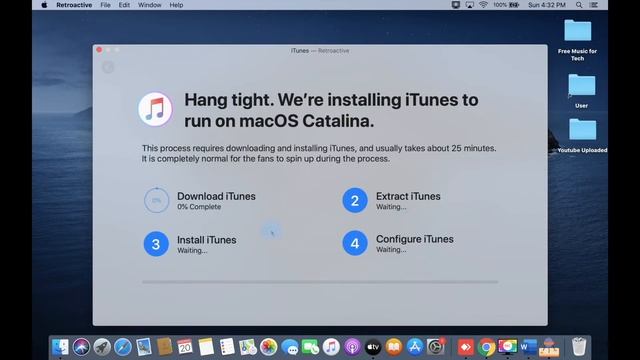Open Notes app in Dock
640x360 pixels.
(x=206, y=347)
